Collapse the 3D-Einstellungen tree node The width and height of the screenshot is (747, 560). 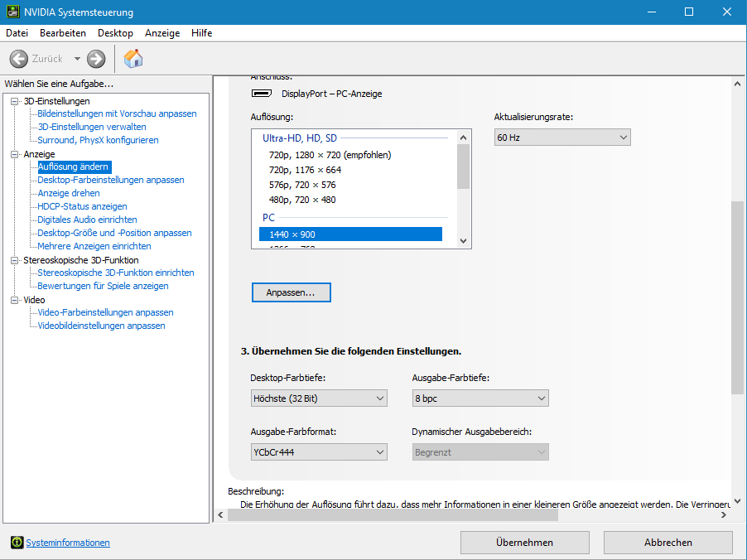tap(15, 101)
